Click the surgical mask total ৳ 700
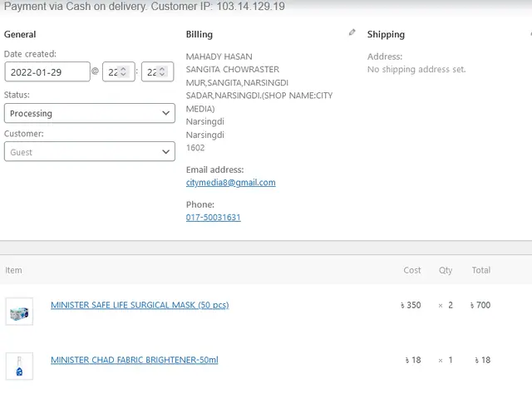This screenshot has width=532, height=393. tap(480, 305)
